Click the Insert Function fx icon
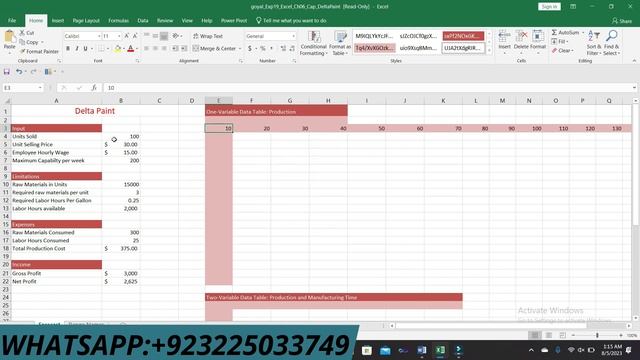Image resolution: width=640 pixels, height=360 pixels. click(94, 88)
